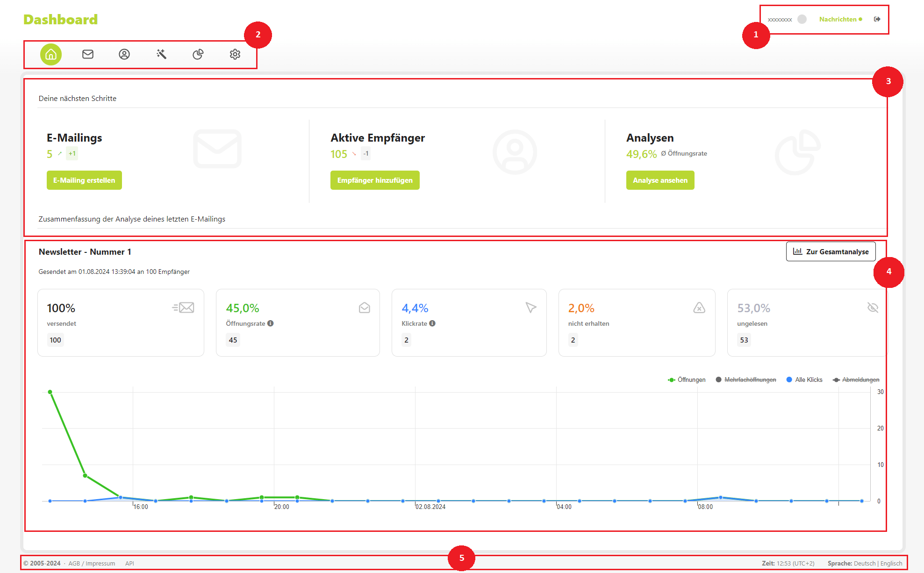Image resolution: width=924 pixels, height=573 pixels.
Task: Open the recipients user icon
Action: [124, 54]
